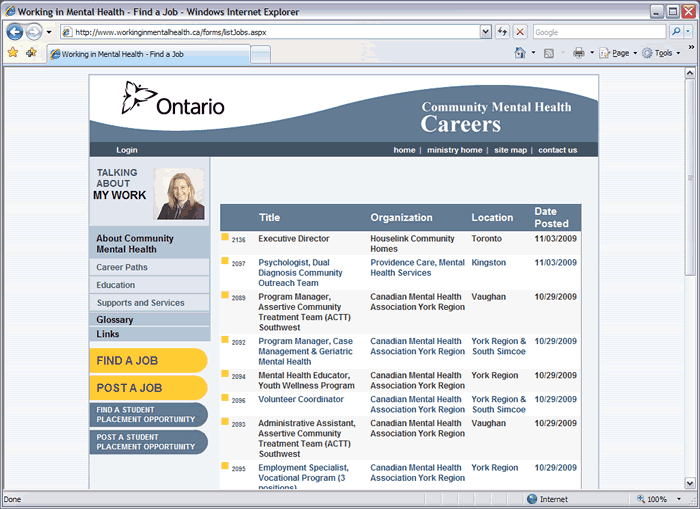Select the Working in Mental Health tab

(x=148, y=54)
